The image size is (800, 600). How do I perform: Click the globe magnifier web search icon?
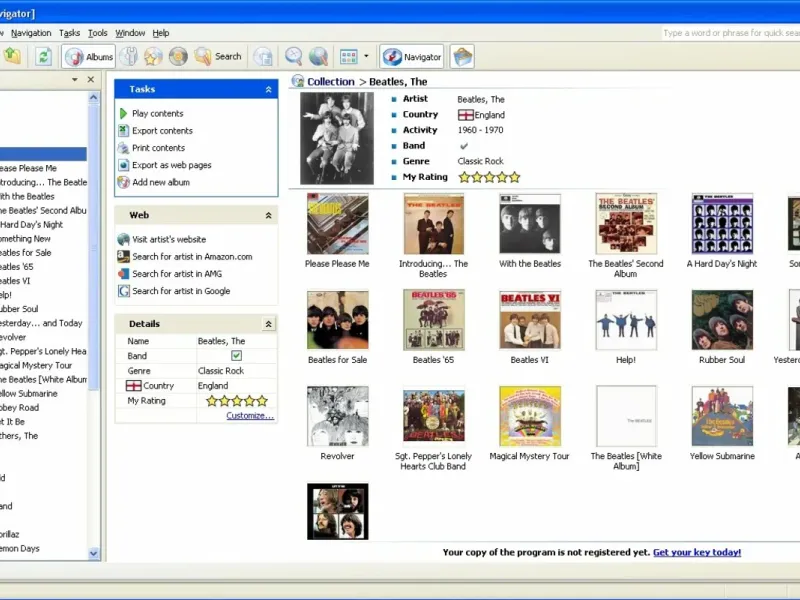[x=318, y=56]
